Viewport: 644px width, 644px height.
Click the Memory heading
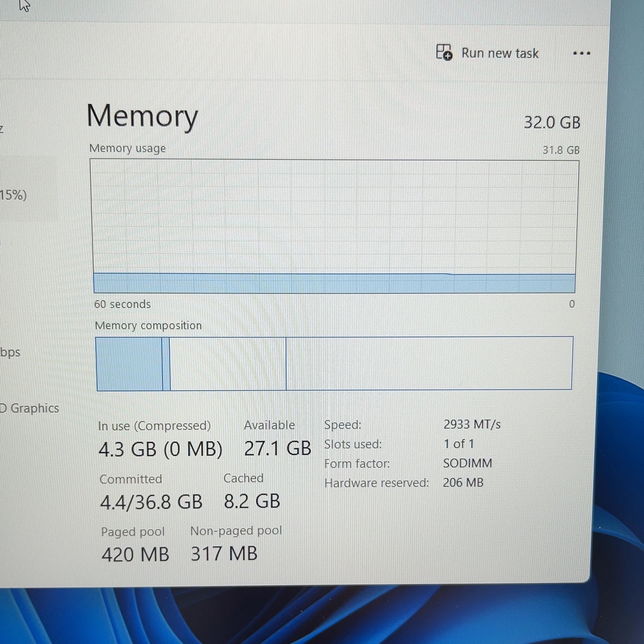142,116
